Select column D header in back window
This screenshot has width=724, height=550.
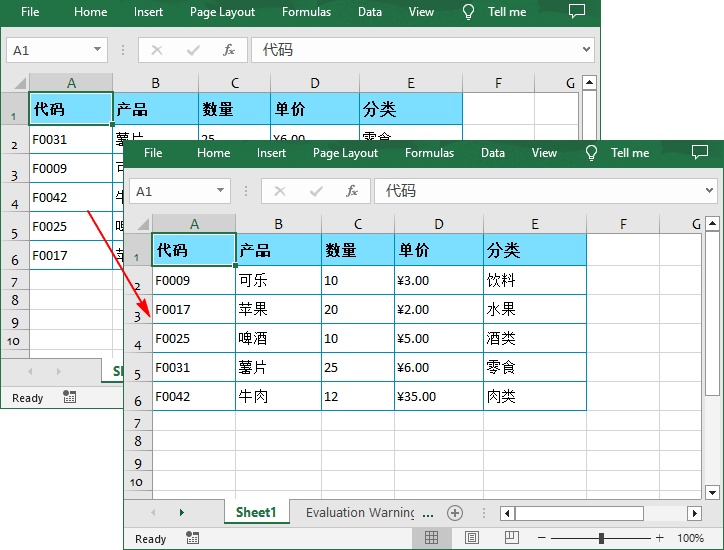click(314, 83)
